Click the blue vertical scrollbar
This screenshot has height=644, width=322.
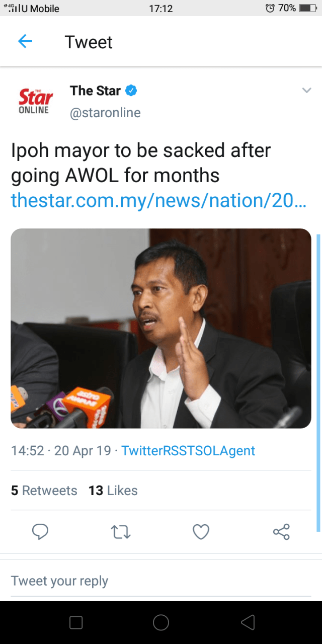point(318,382)
